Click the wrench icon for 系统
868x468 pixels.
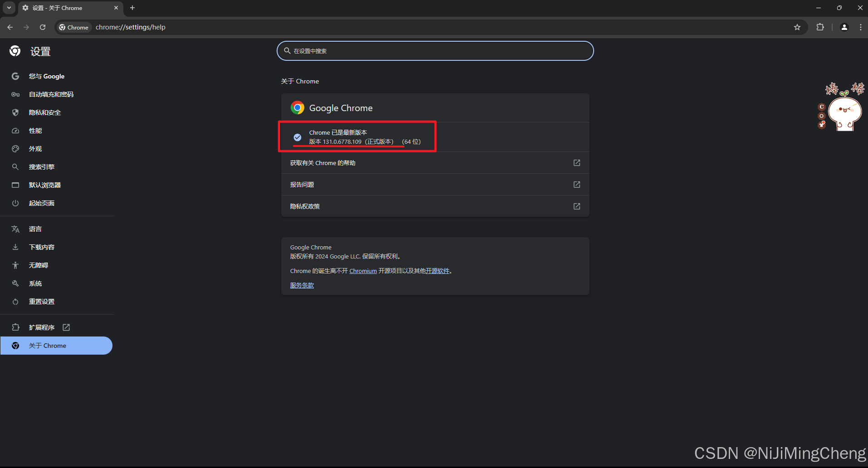[15, 283]
